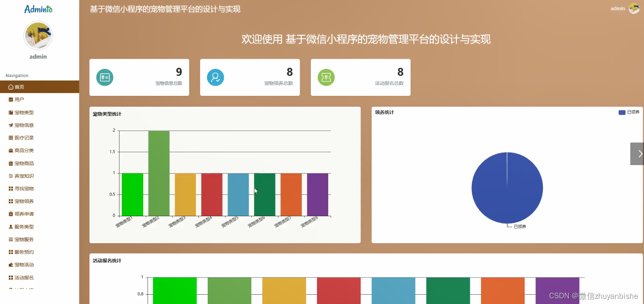Click the grid icon beside 活动报名
The width and height of the screenshot is (644, 304).
11,277
